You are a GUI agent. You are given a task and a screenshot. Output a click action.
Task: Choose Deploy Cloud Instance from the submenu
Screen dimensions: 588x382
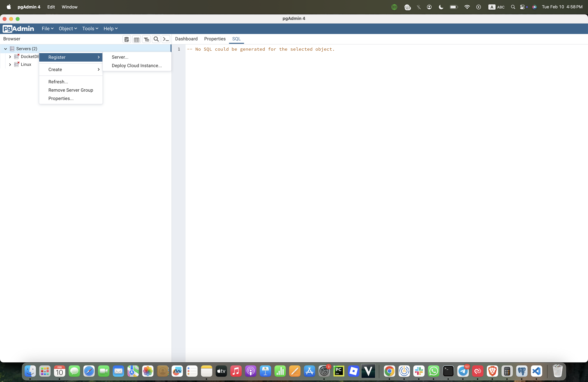137,66
